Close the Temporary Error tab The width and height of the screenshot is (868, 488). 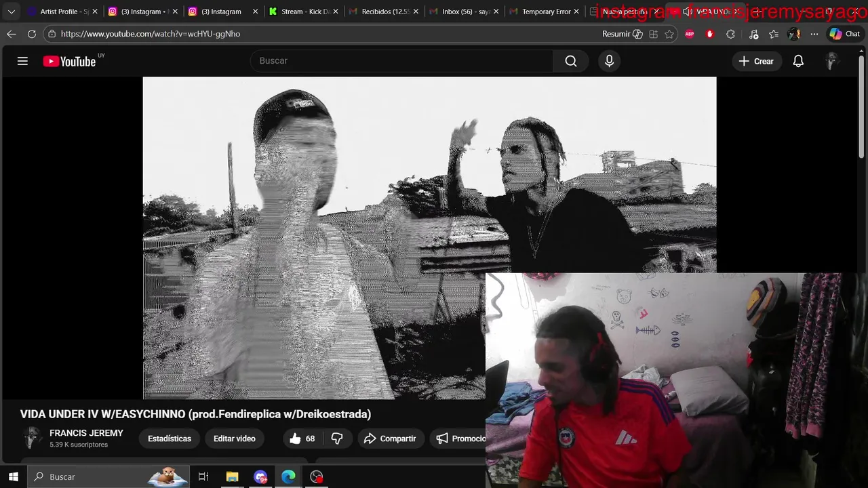(576, 12)
